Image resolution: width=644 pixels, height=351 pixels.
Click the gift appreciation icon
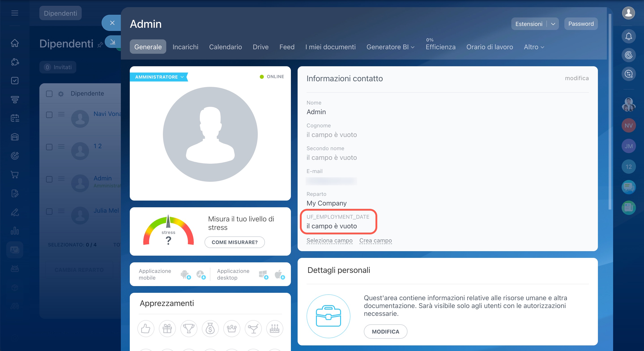[x=167, y=328]
